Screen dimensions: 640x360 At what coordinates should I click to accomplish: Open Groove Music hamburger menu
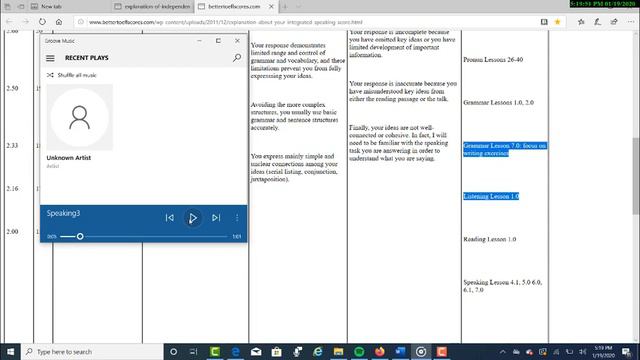(50, 58)
